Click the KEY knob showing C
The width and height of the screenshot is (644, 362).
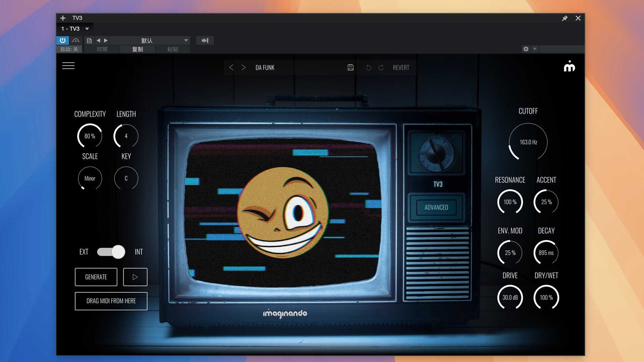[126, 178]
